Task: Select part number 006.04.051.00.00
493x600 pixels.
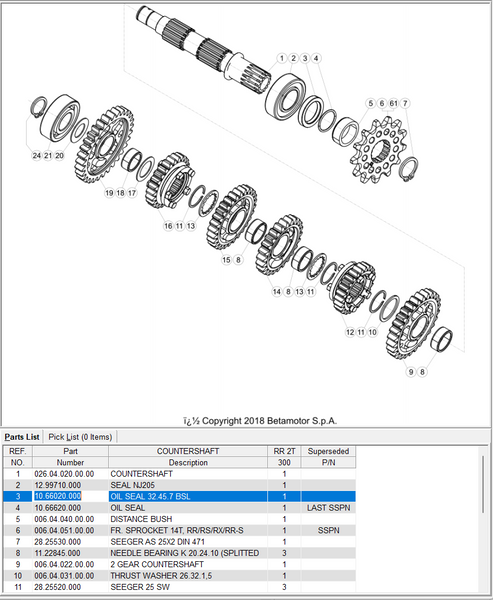Action: point(64,530)
